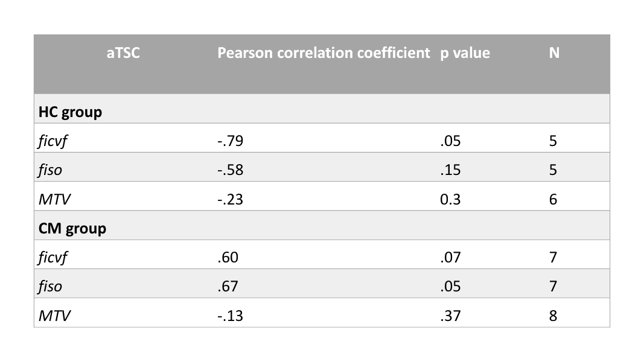
Task: Click the -.58 correlation value
Action: click(x=229, y=171)
